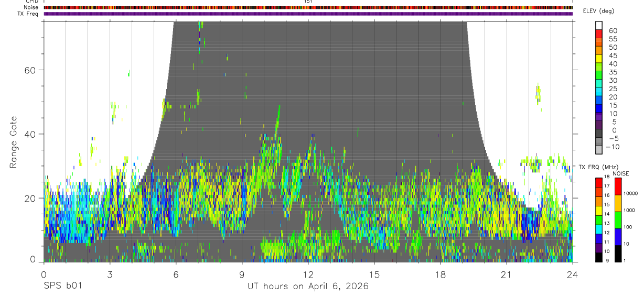Click the 1000 label on NOISE scale
The height and width of the screenshot is (297, 644).
pyautogui.click(x=629, y=211)
